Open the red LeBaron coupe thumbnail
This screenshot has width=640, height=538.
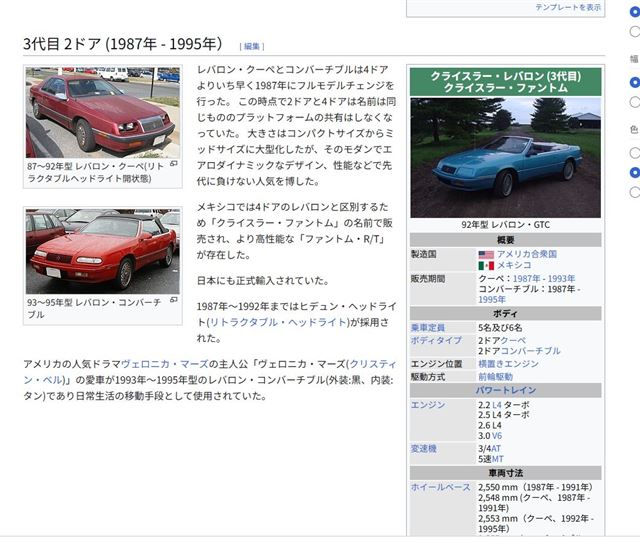coord(103,113)
